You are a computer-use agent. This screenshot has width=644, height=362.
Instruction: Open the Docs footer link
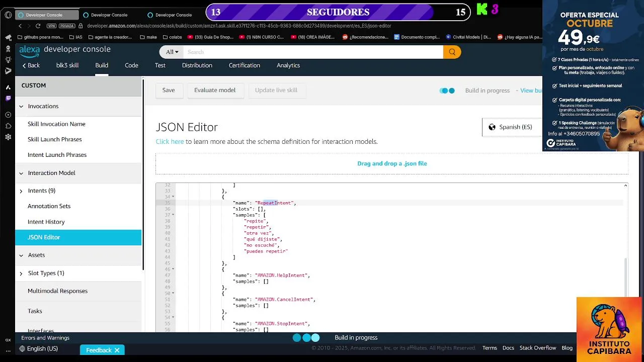(508, 348)
